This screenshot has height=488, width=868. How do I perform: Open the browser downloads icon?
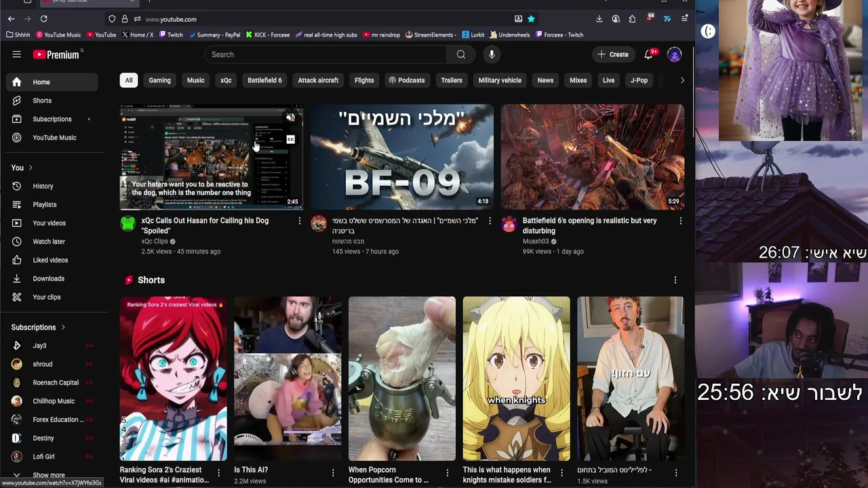[x=599, y=19]
